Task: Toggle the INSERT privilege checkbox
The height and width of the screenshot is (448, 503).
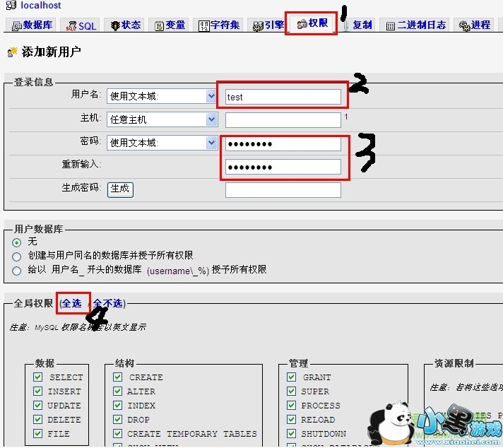Action: click(x=38, y=391)
